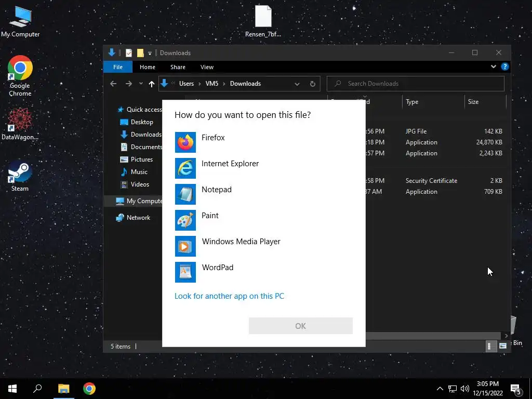Click Look for another app link
Image resolution: width=532 pixels, height=399 pixels.
click(x=229, y=296)
